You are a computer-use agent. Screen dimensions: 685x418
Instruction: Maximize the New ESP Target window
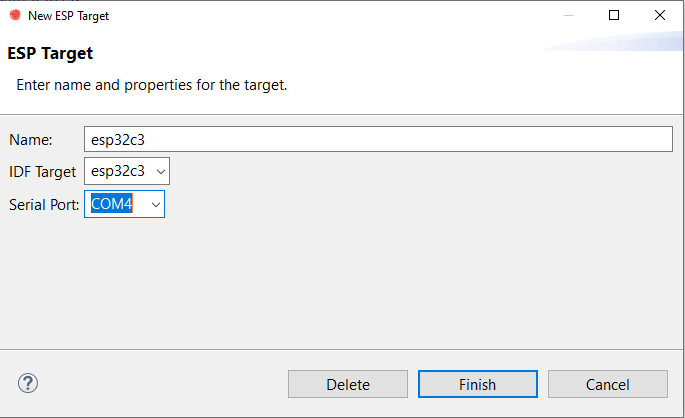click(614, 15)
